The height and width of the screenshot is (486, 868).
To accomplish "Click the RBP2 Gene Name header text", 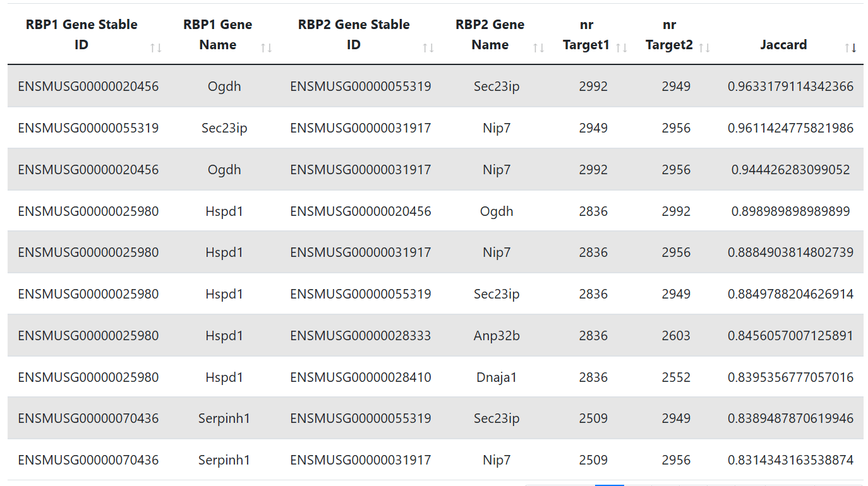I will click(490, 35).
